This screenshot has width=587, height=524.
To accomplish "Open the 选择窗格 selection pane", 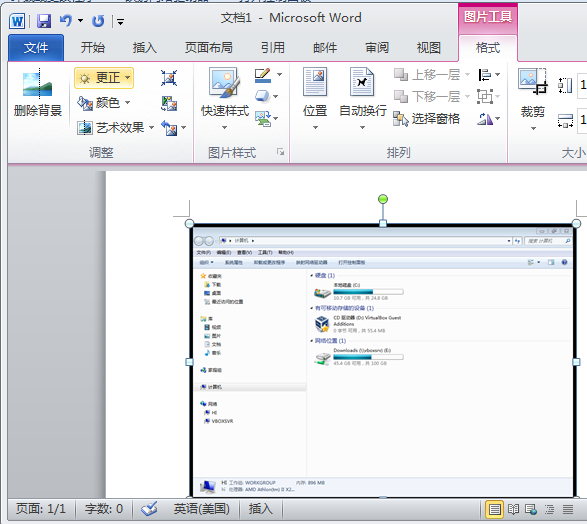I will tap(427, 119).
